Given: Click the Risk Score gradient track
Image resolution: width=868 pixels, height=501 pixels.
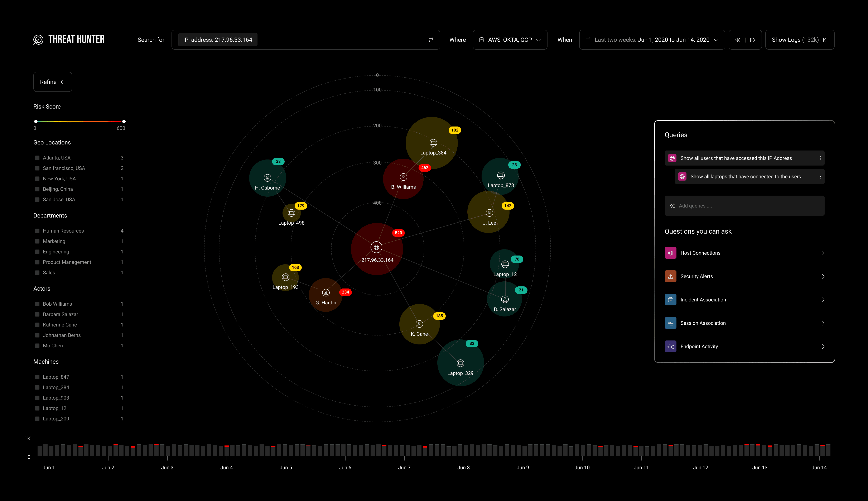Looking at the screenshot, I should pos(80,121).
